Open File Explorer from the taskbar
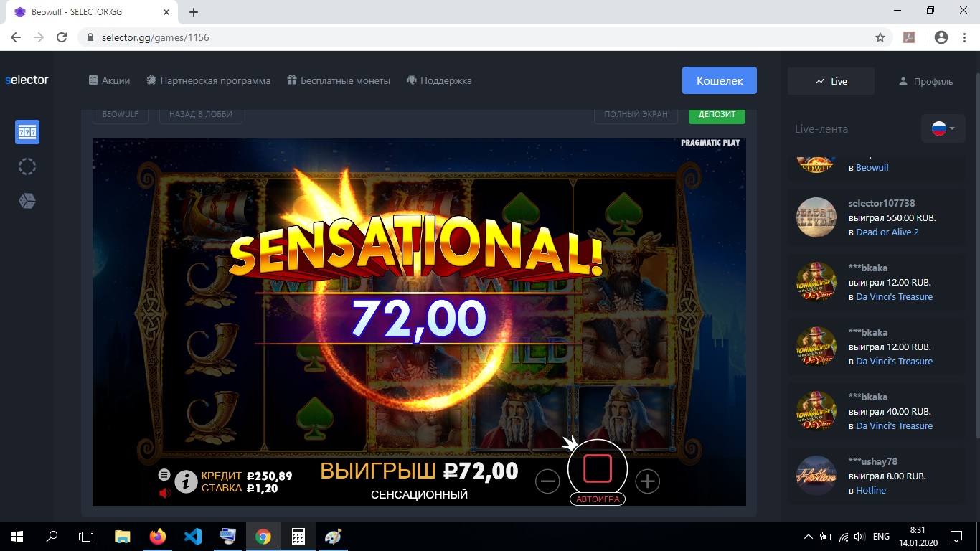Image resolution: width=980 pixels, height=551 pixels. click(123, 537)
